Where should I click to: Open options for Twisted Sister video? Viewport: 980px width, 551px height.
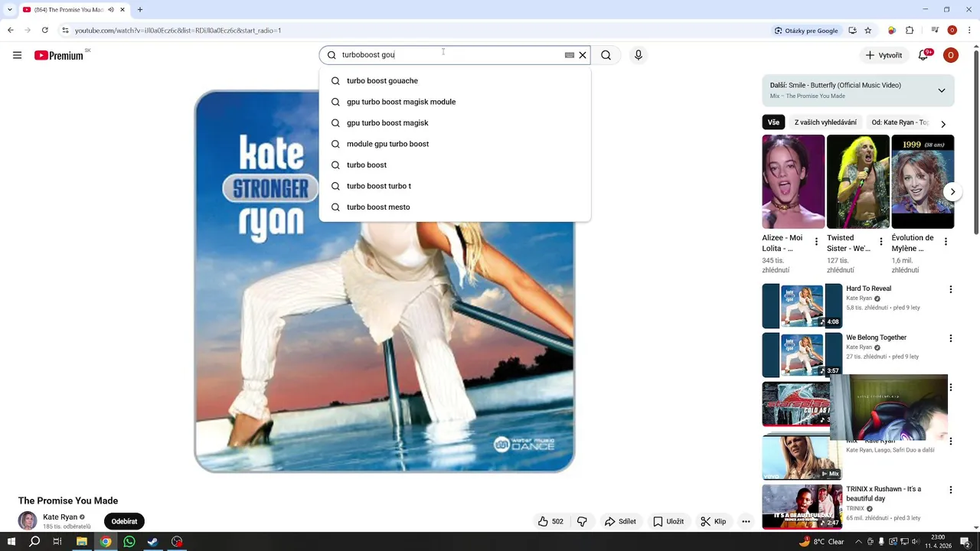click(x=880, y=242)
